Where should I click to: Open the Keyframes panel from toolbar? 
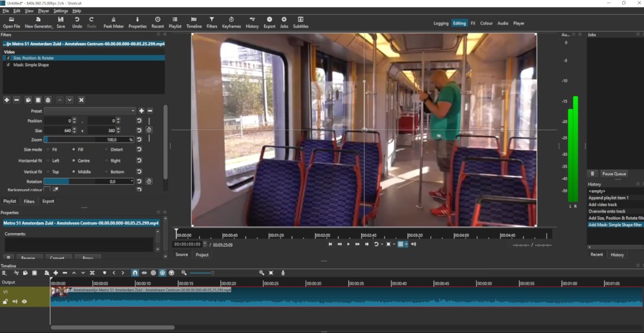click(231, 23)
